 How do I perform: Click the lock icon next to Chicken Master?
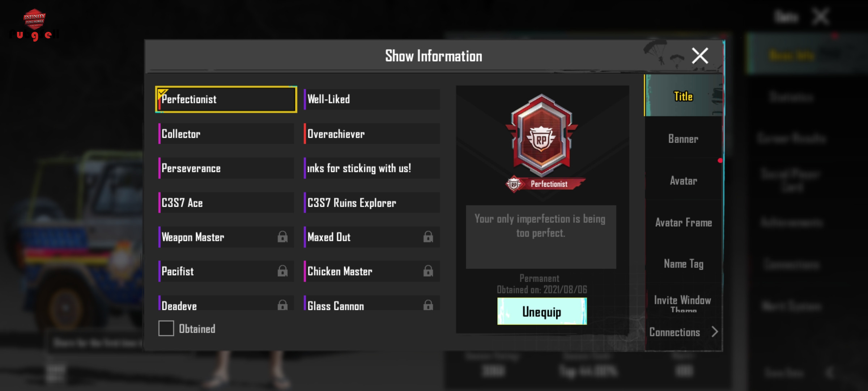[428, 271]
